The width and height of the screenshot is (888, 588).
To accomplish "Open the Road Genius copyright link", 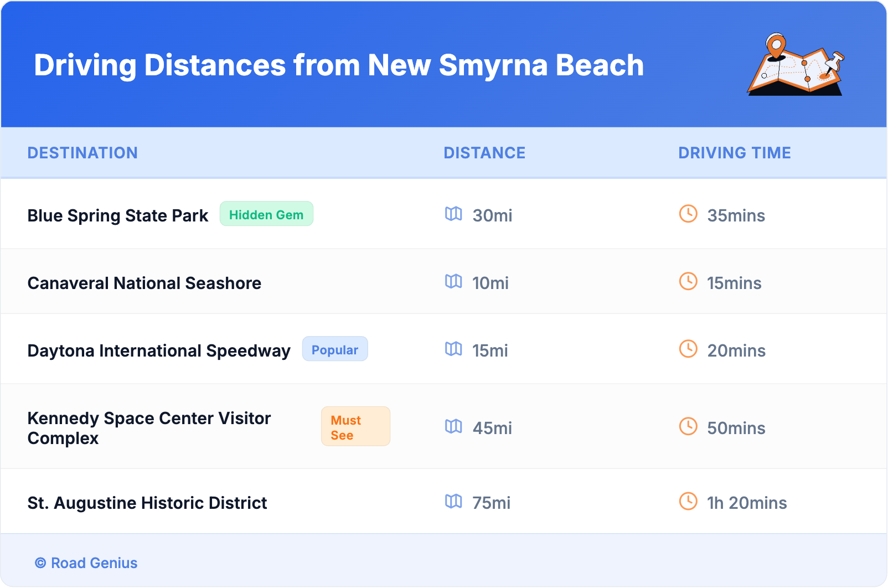I will tap(86, 563).
